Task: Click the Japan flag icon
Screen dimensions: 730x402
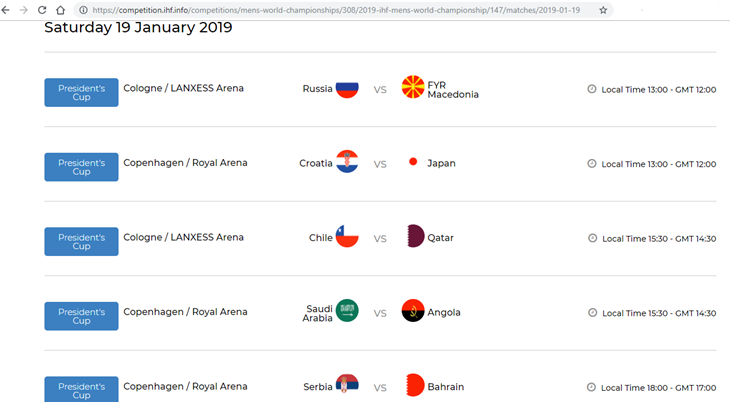Action: [412, 162]
